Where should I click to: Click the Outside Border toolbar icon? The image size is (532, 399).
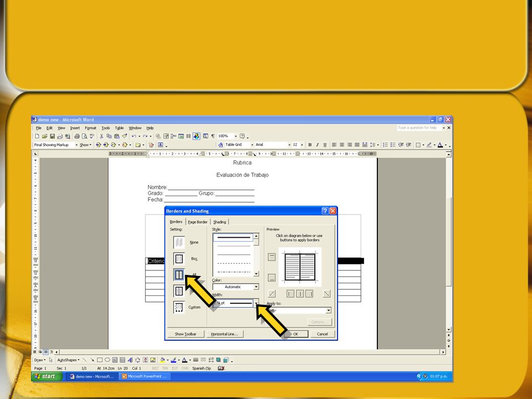pos(418,145)
